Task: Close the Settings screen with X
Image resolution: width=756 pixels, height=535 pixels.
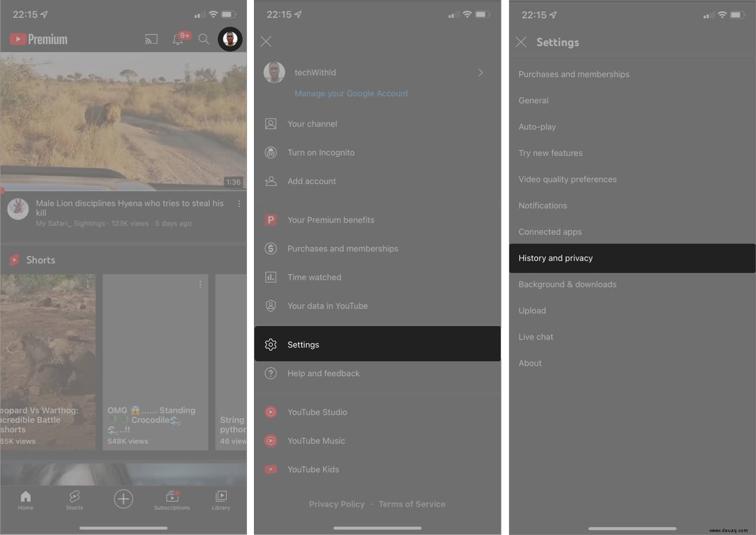Action: point(521,42)
